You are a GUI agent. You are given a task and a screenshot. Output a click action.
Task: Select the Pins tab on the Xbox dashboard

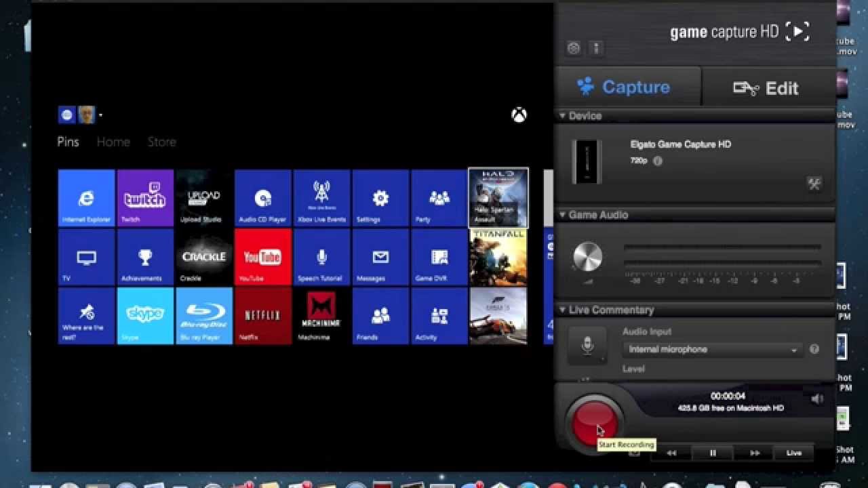(x=68, y=142)
